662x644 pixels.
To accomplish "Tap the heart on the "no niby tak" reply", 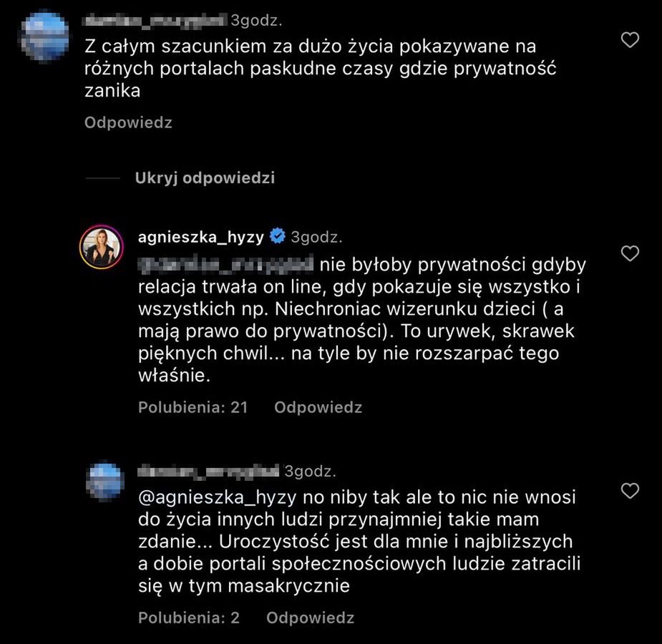I will tap(629, 491).
